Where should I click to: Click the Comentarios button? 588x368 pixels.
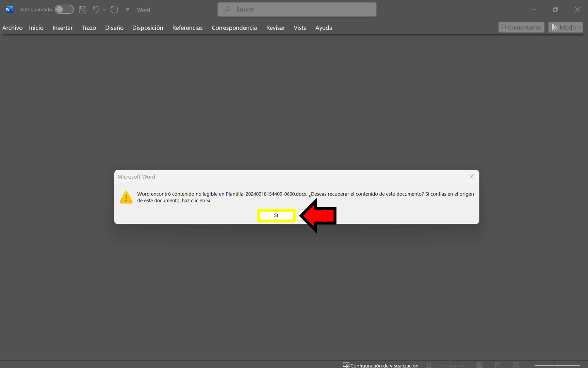point(521,27)
